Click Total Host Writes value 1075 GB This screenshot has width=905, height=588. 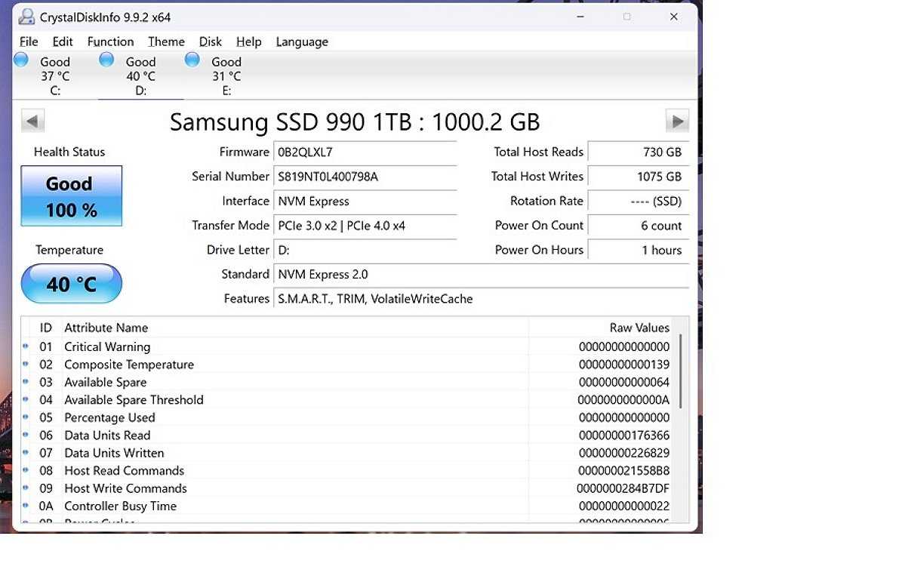(x=639, y=177)
